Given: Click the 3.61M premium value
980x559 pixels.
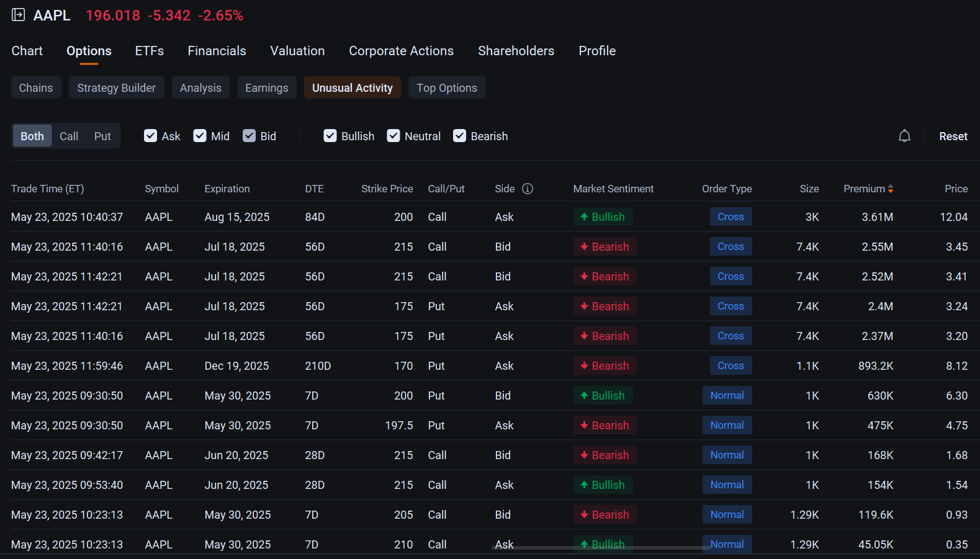Looking at the screenshot, I should pos(878,217).
